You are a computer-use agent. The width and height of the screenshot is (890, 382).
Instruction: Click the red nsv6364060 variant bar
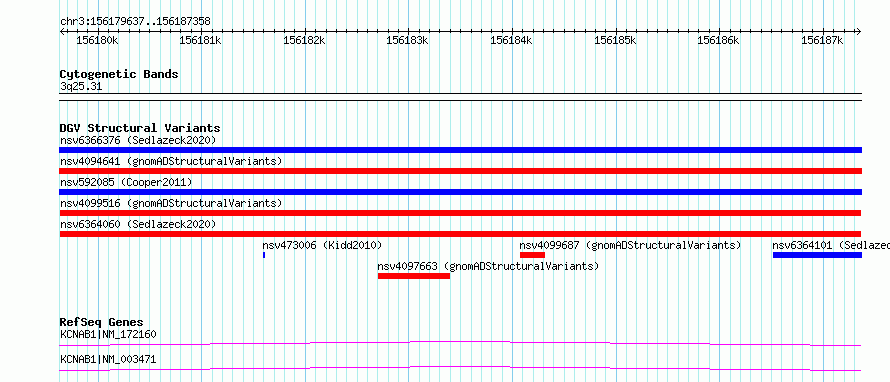[460, 234]
